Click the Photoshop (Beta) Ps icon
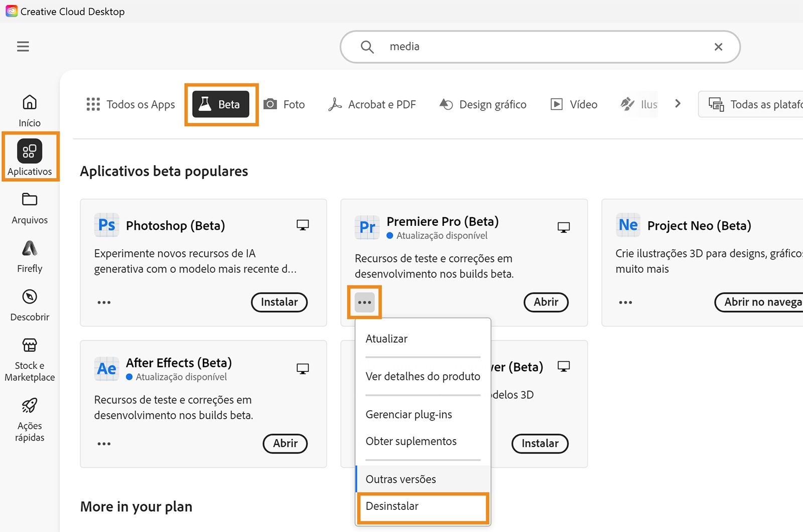The height and width of the screenshot is (532, 803). (106, 225)
